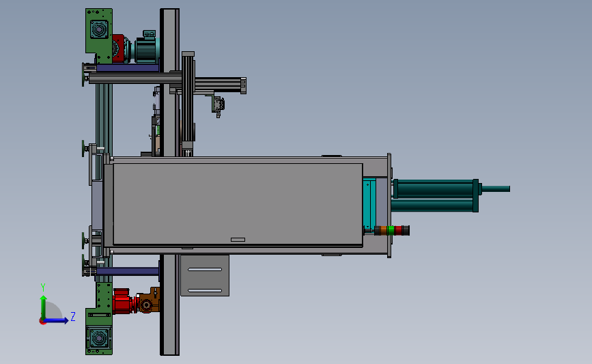592x364 pixels.
Task: Click the green Y axis arrow of the triad
Action: [44, 307]
